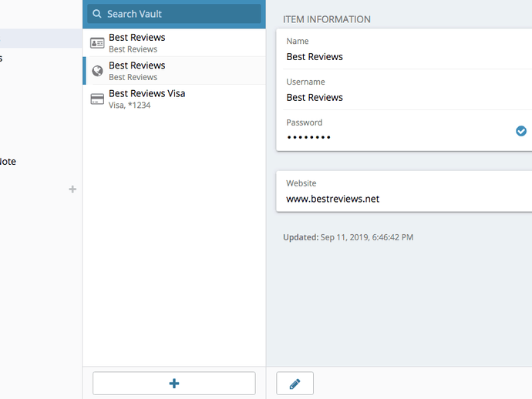This screenshot has height=399, width=532.
Task: Click the masked Password dots value
Action: coord(308,137)
